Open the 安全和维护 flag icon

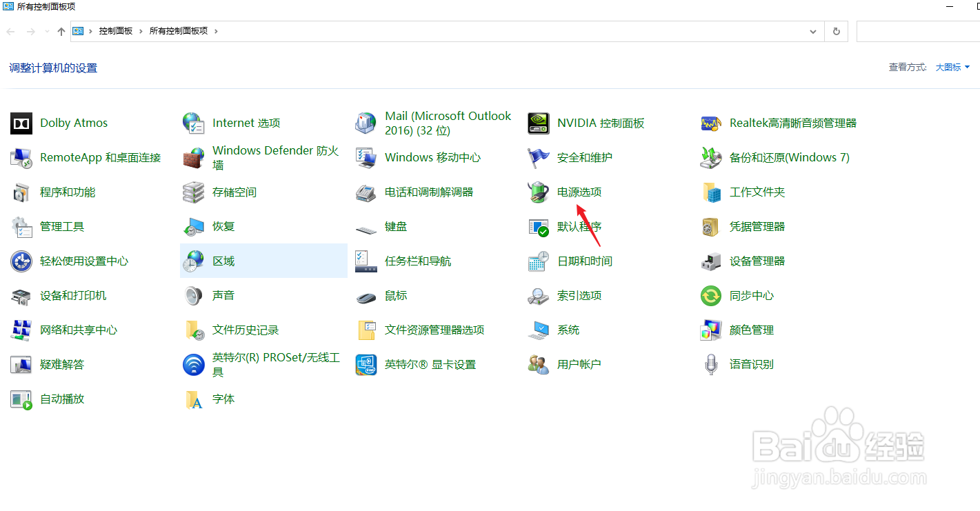click(539, 158)
